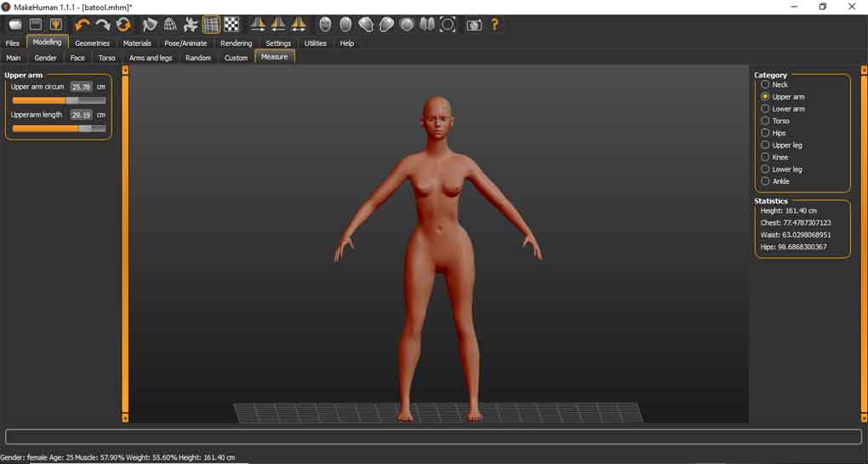Select the Upper arm radio button
The image size is (868, 464).
click(765, 96)
